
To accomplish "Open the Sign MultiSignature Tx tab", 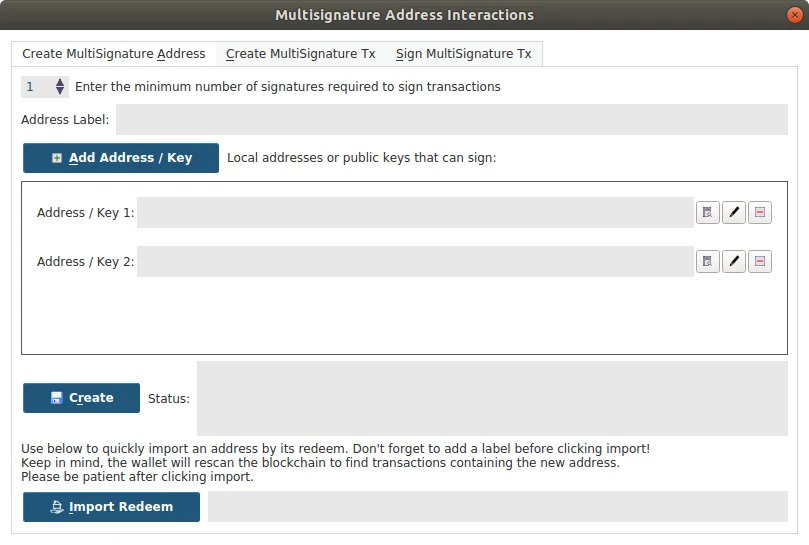I will click(x=463, y=54).
